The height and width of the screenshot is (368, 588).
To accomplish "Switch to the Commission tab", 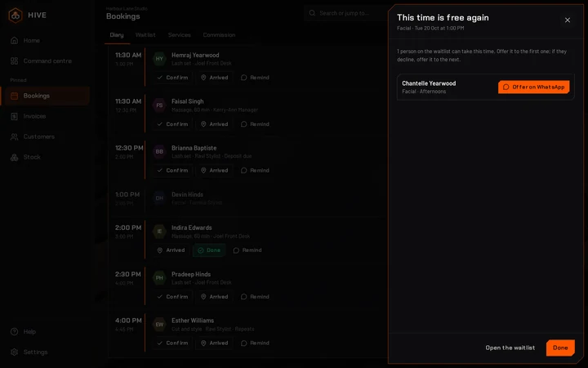I will pyautogui.click(x=219, y=35).
